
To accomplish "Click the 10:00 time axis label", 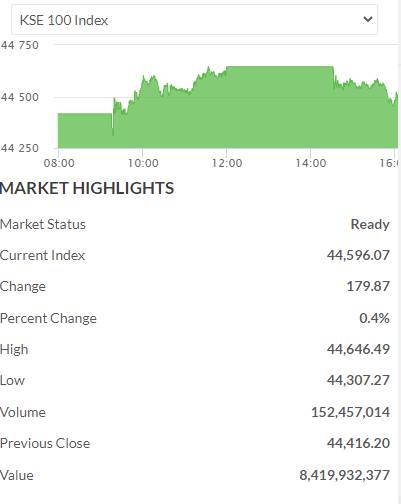I will [x=143, y=163].
